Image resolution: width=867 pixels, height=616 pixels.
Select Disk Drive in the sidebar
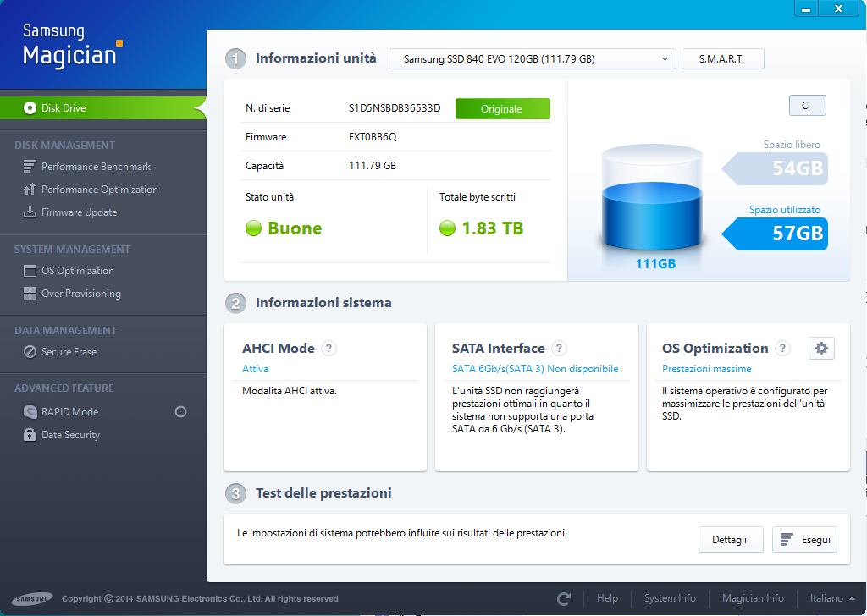pyautogui.click(x=102, y=107)
